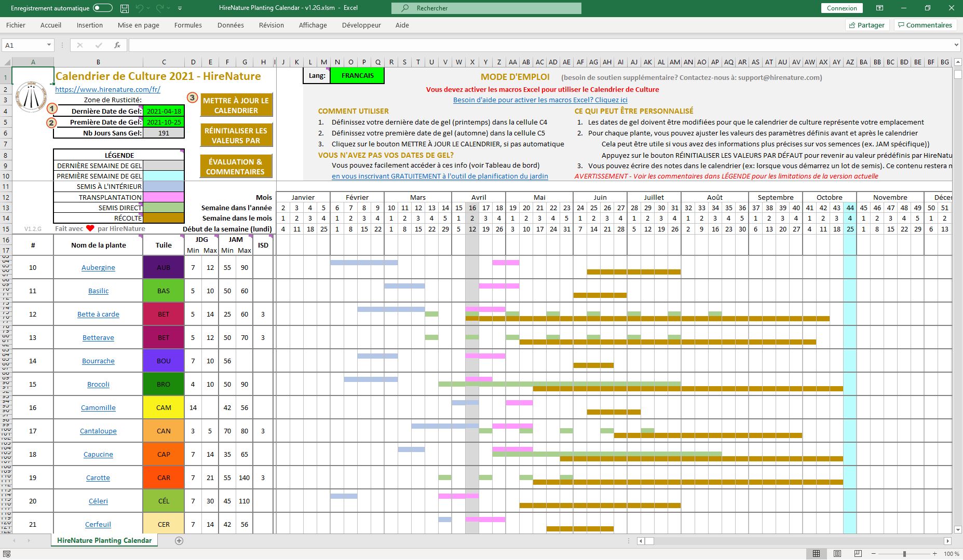Click the zoom out minus icon
Screen dimensions: 963x560
(x=873, y=554)
